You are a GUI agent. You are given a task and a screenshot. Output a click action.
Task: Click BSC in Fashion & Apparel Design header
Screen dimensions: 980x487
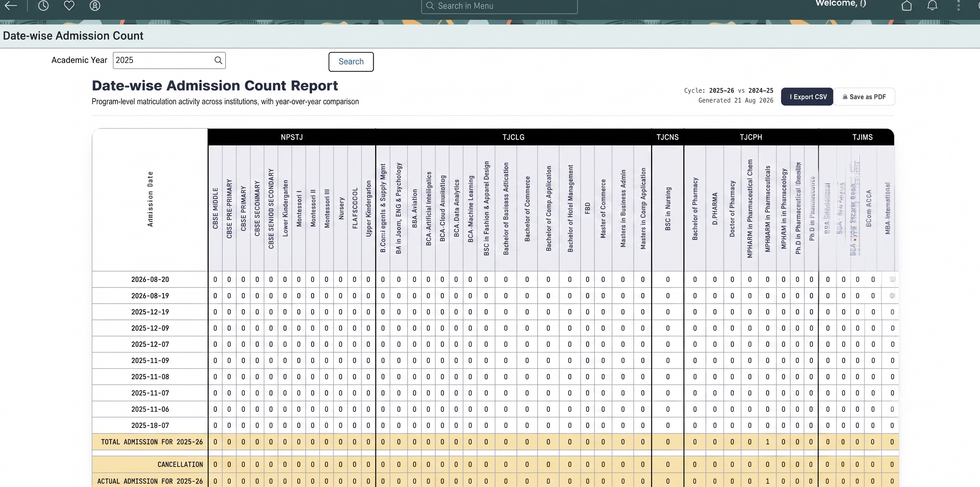click(x=486, y=208)
